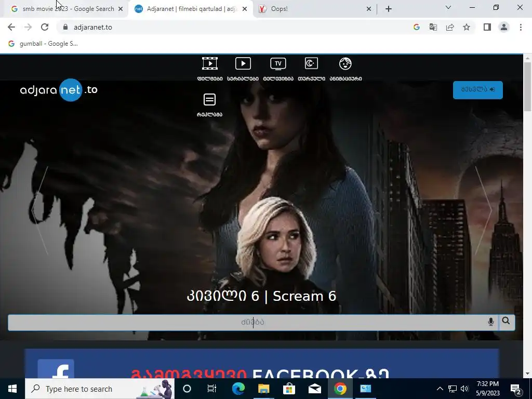
Task: Translate this page with translate icon
Action: pyautogui.click(x=433, y=27)
